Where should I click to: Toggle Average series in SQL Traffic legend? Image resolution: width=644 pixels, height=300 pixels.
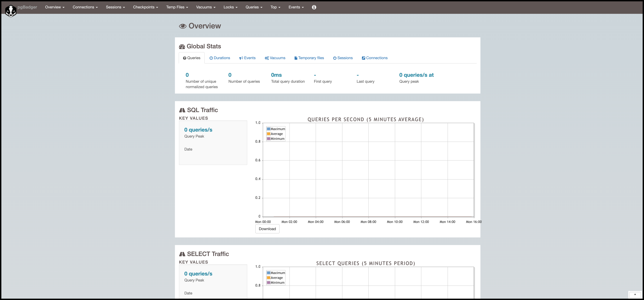(x=276, y=134)
